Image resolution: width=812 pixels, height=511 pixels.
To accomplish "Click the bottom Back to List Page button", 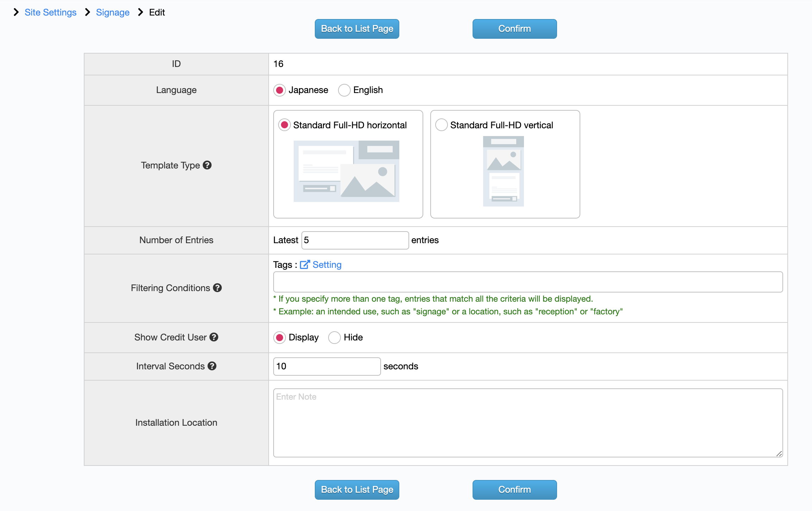I will click(x=357, y=490).
